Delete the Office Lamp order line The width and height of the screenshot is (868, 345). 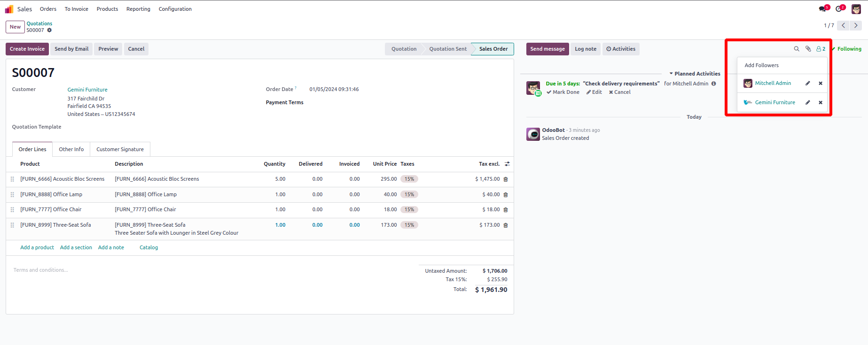point(506,195)
